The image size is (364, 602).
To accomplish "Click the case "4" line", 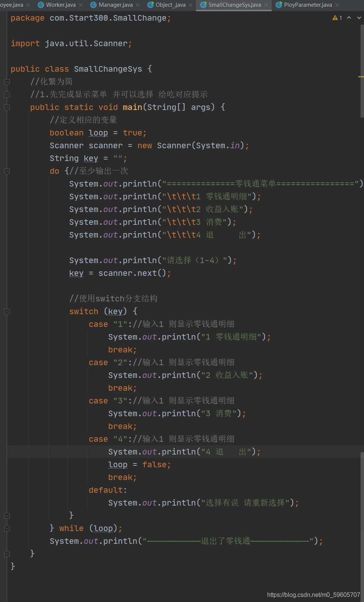I will click(x=162, y=439).
